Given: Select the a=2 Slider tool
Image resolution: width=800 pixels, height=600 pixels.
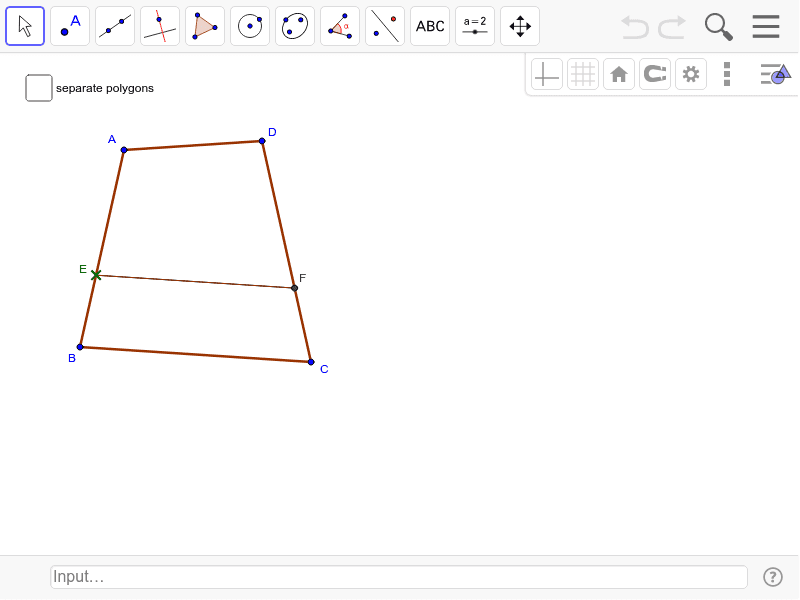Looking at the screenshot, I should (x=475, y=26).
